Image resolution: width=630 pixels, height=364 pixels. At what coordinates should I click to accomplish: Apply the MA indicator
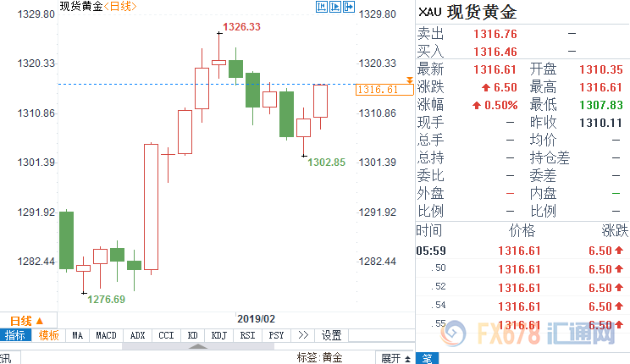(x=77, y=335)
